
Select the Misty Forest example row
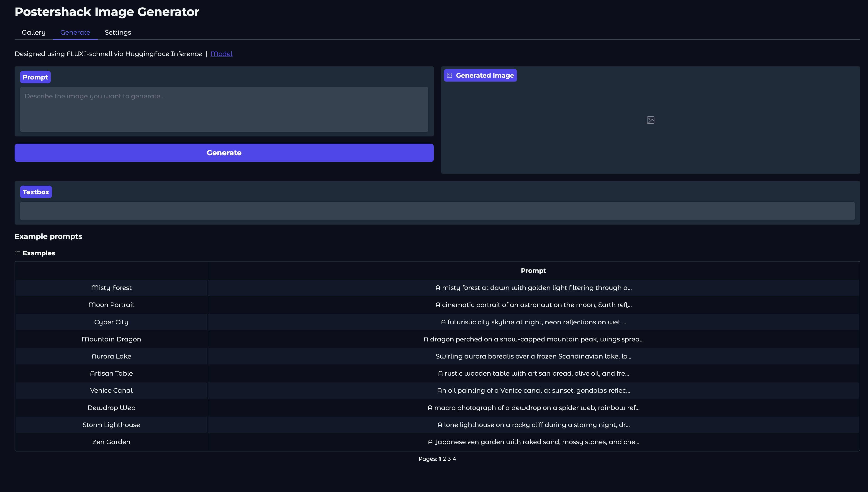[x=111, y=288]
